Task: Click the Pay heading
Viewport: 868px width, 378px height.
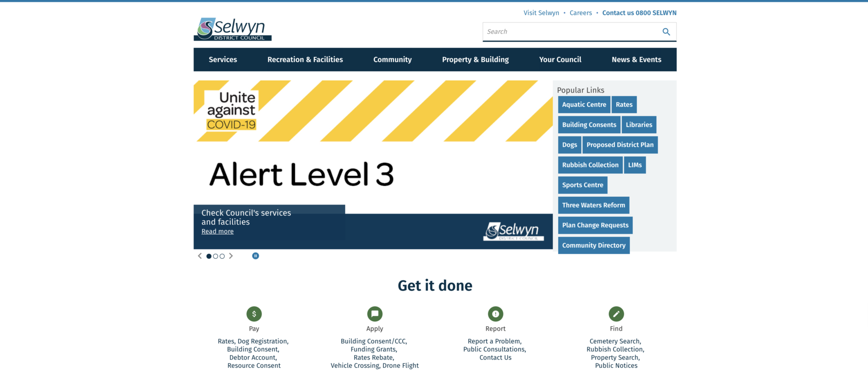Action: point(254,329)
